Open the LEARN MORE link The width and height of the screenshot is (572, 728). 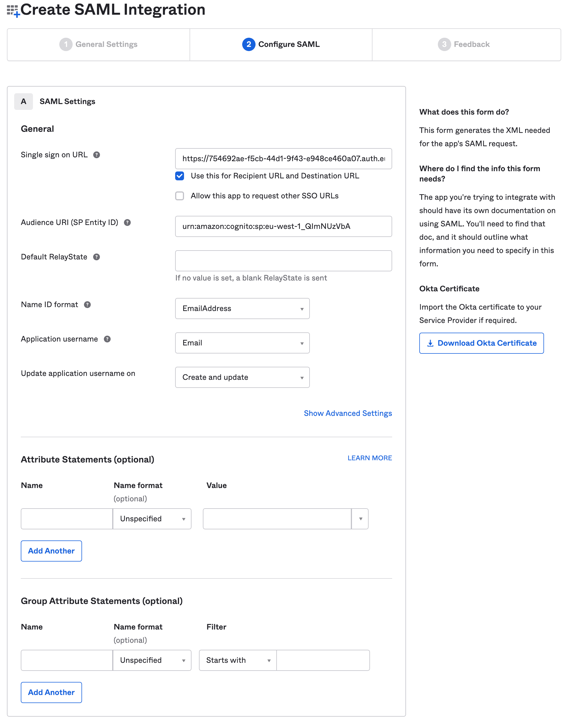tap(369, 458)
